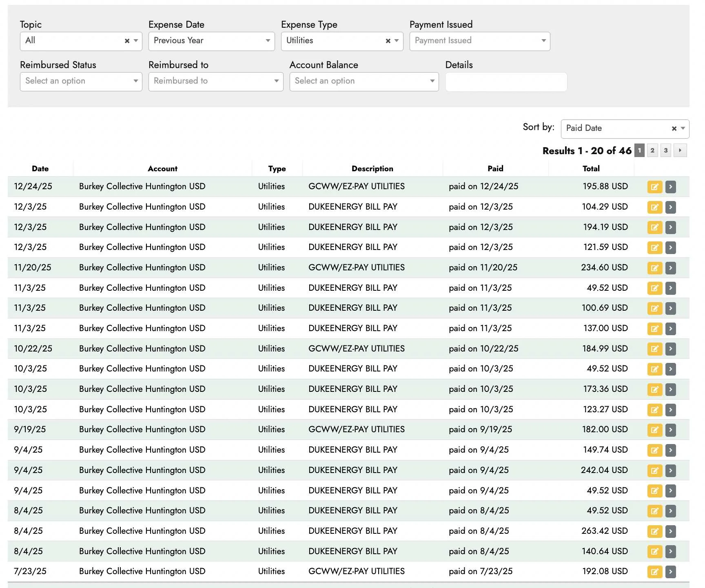Jump to results page 3
Viewport: 705px width, 588px height.
pos(665,150)
